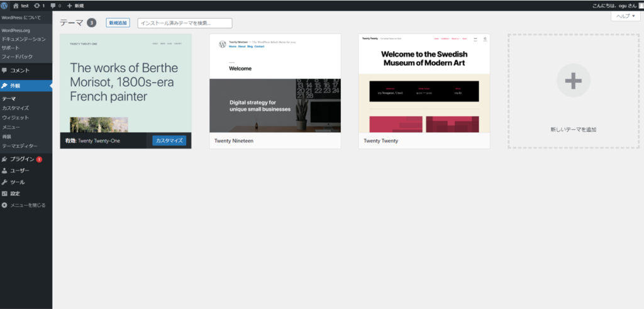Open ウィジェット submenu item
Screen dimensions: 644x309
pos(16,118)
